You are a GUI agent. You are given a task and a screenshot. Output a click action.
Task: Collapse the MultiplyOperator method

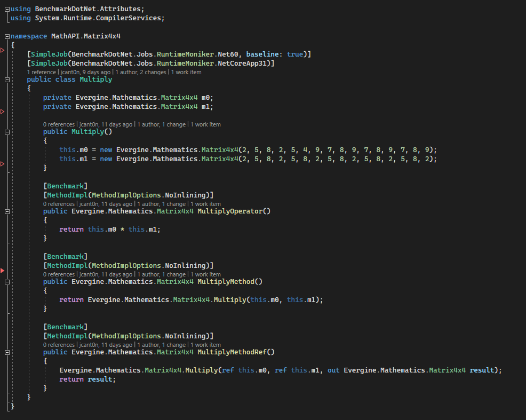[x=7, y=212]
